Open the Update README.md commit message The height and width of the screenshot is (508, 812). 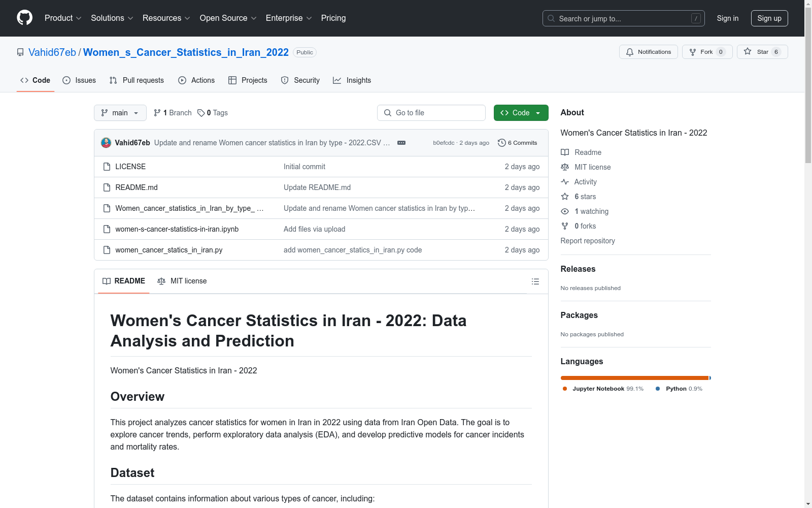pyautogui.click(x=317, y=187)
